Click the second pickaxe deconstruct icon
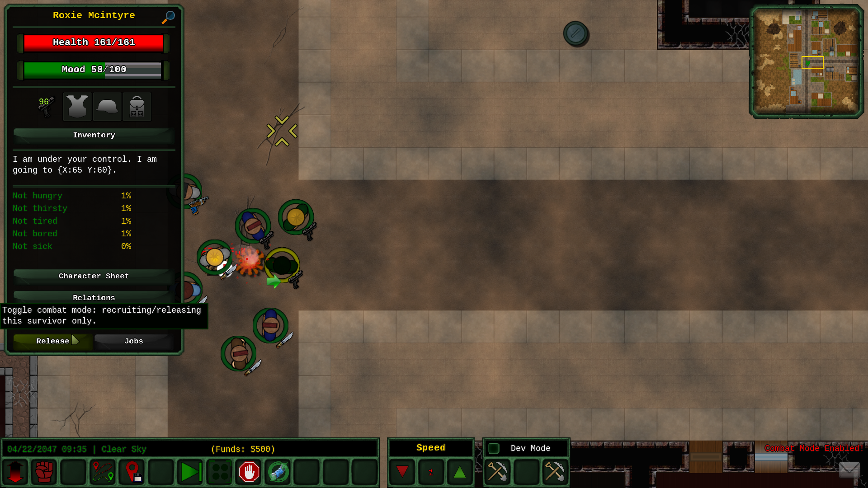868x488 pixels. coord(554,471)
